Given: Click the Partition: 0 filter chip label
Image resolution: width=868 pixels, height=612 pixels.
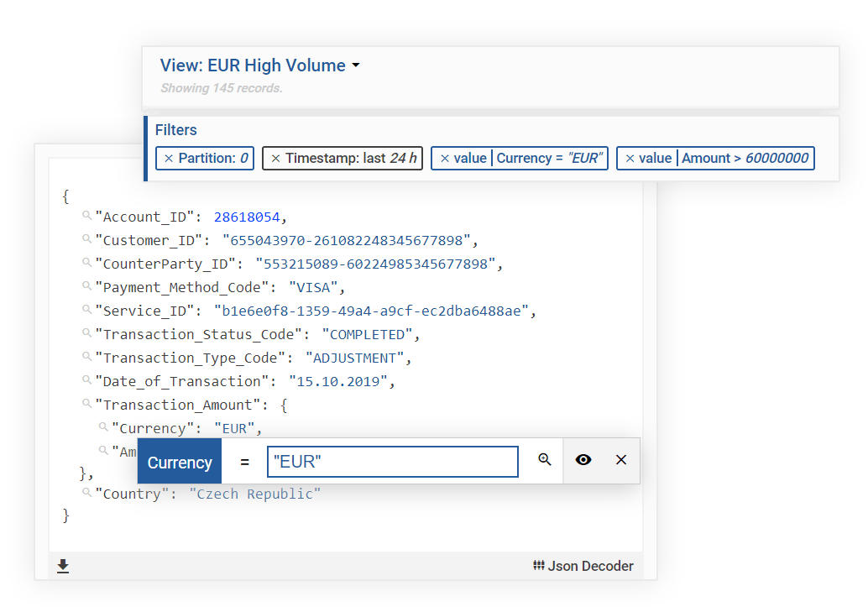Looking at the screenshot, I should [x=213, y=159].
